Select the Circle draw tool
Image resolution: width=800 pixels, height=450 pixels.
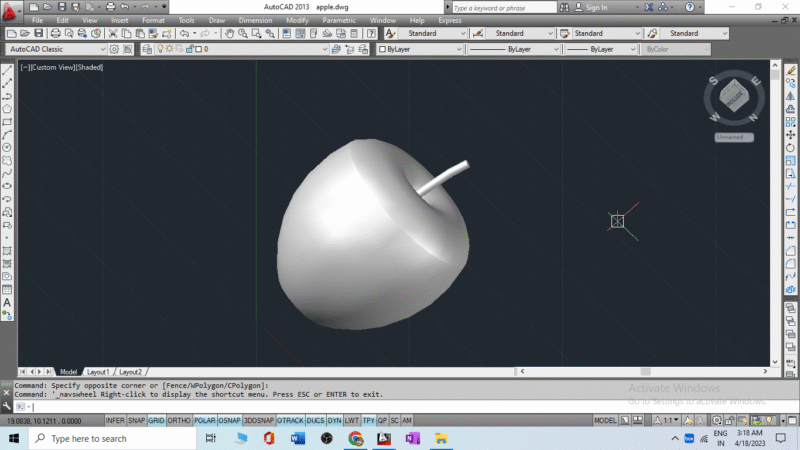coord(7,147)
